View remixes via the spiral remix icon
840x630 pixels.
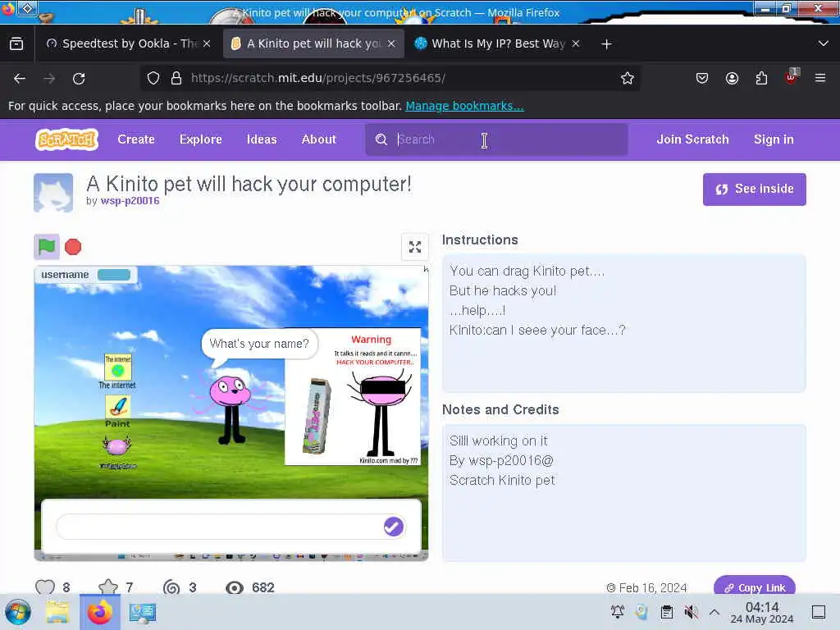pyautogui.click(x=171, y=587)
